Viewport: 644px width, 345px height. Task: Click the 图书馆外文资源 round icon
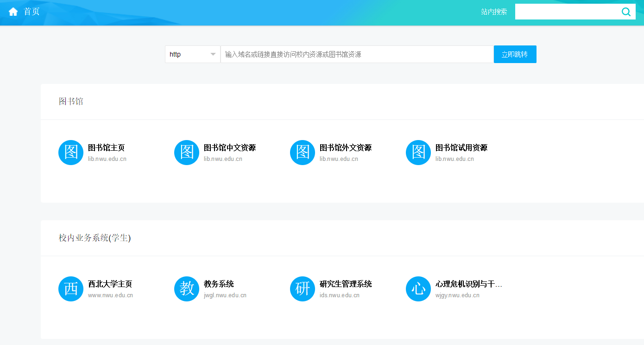click(303, 153)
